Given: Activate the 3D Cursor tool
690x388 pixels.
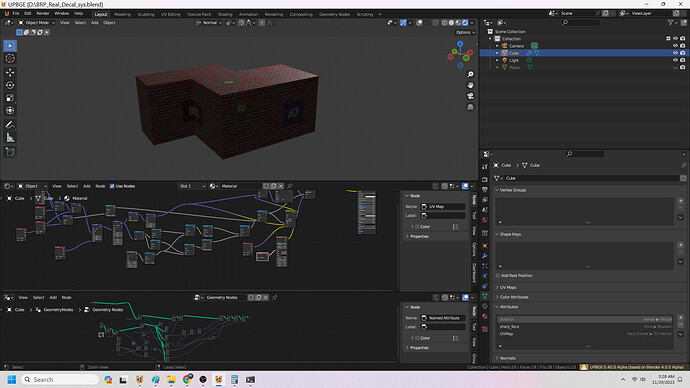Looking at the screenshot, I should pyautogui.click(x=10, y=58).
